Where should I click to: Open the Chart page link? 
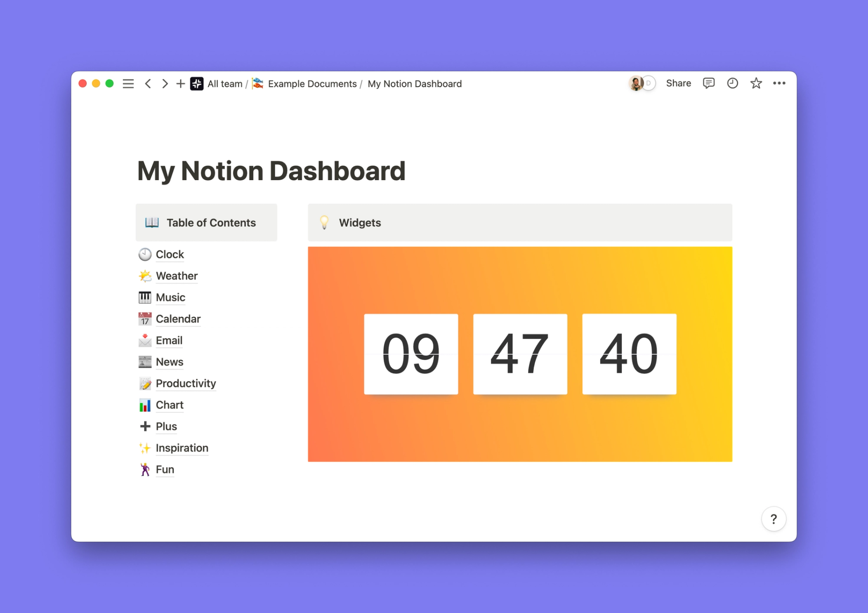[169, 405]
